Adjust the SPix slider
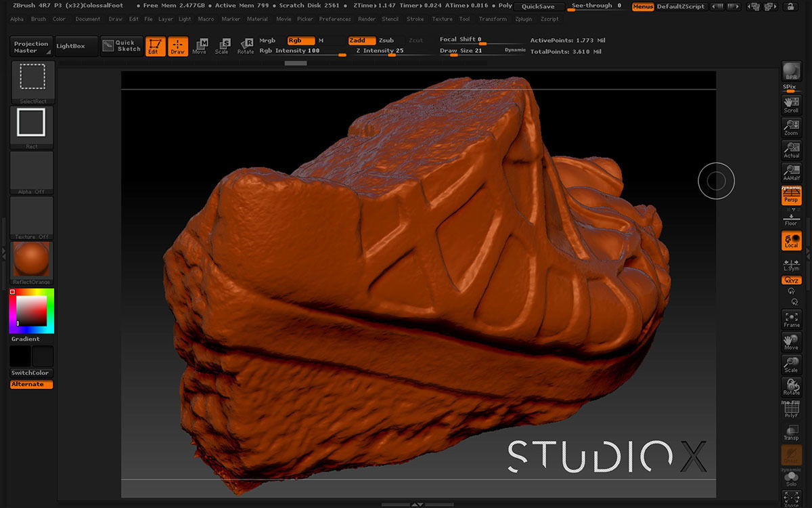 point(791,88)
